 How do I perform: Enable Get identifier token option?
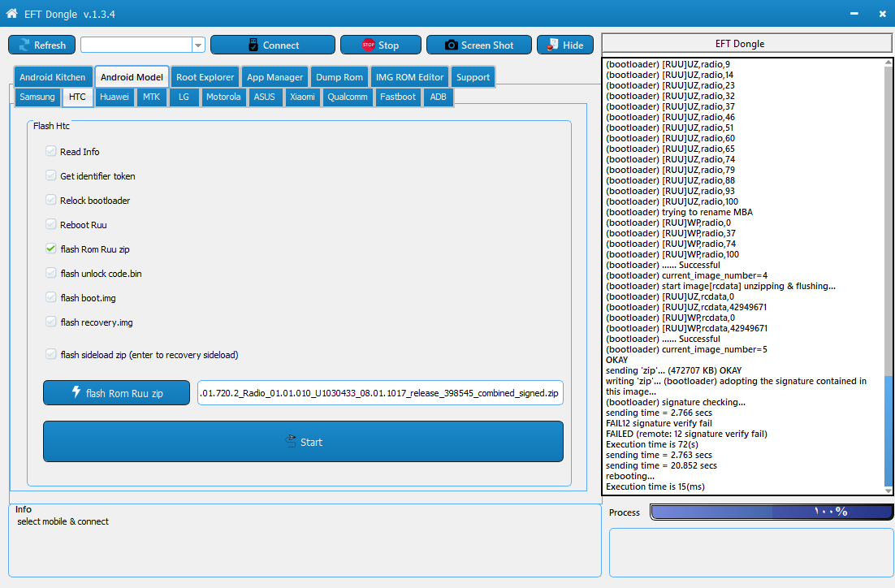click(x=51, y=175)
